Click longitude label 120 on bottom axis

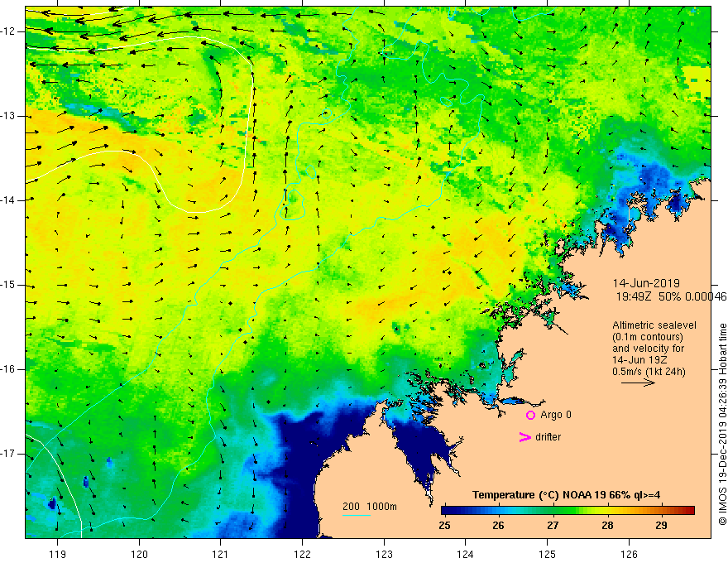[139, 554]
